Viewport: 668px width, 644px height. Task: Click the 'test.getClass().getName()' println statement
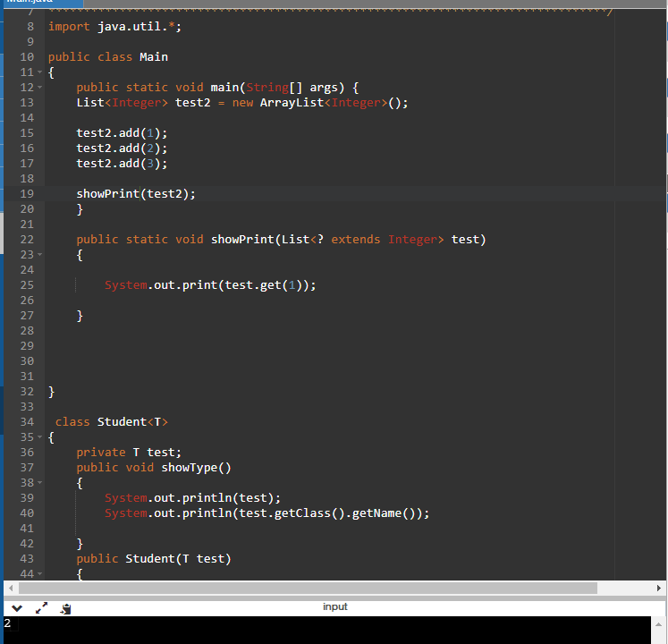[x=267, y=513]
